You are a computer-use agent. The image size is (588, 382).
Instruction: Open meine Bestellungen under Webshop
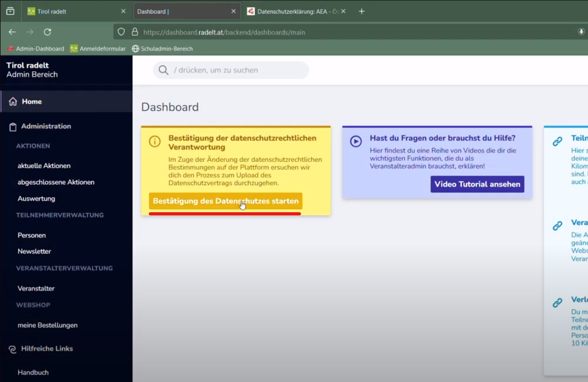coord(48,325)
